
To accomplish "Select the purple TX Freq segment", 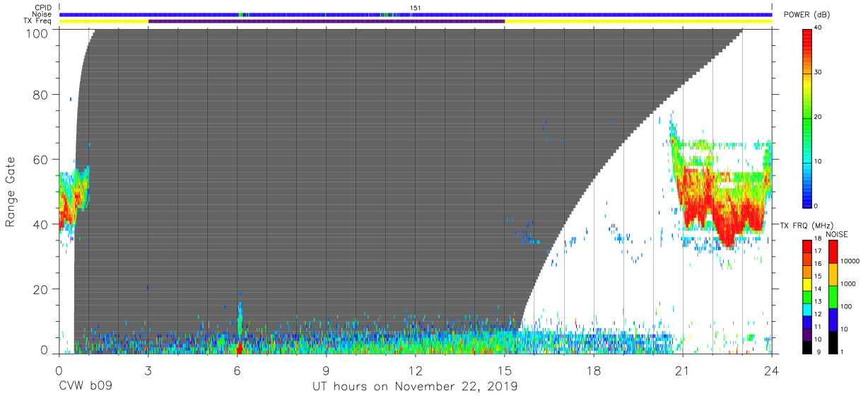I will point(327,21).
